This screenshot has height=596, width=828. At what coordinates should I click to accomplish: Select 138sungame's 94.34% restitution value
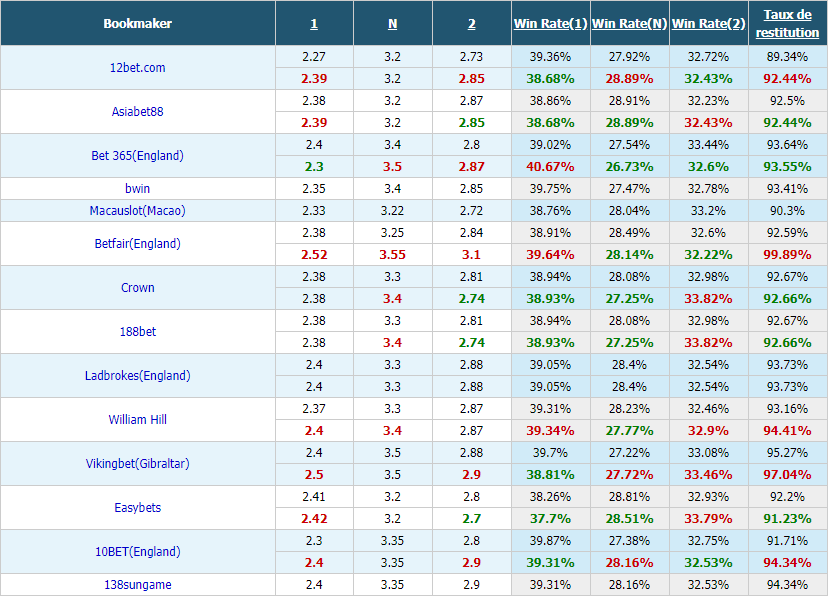pos(787,585)
